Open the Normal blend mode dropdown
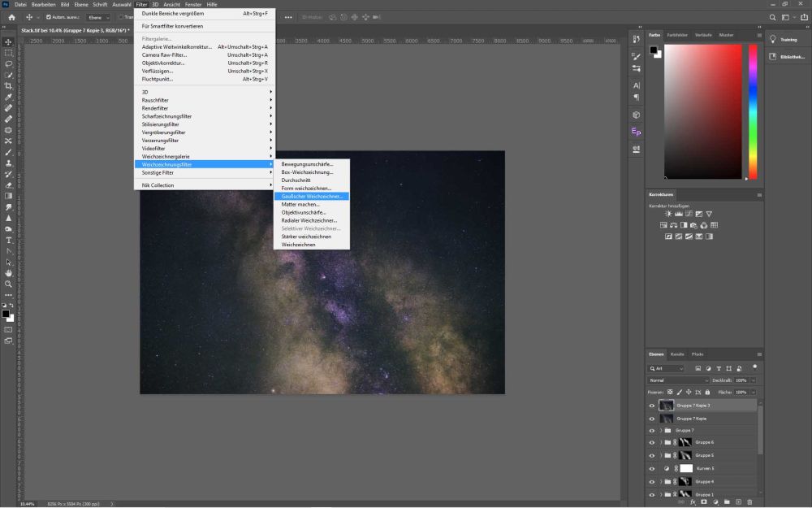The height and width of the screenshot is (508, 812). click(x=679, y=380)
